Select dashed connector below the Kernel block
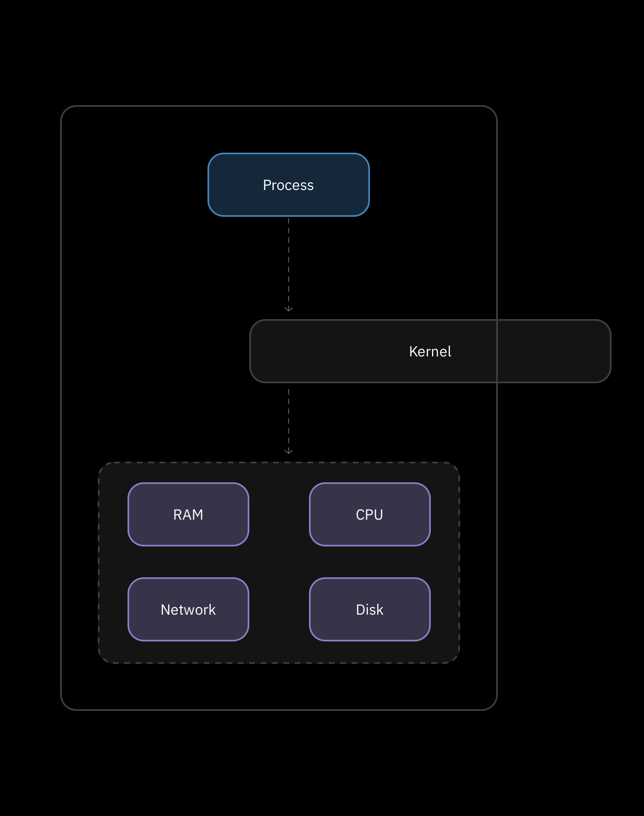Screen dimensions: 644x816 tap(288, 418)
